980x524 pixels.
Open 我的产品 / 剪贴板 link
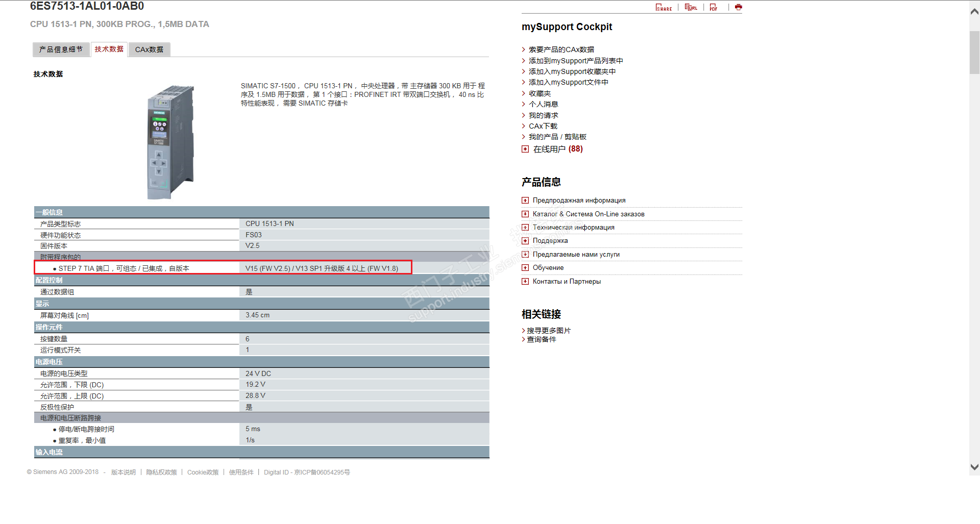[x=557, y=137]
